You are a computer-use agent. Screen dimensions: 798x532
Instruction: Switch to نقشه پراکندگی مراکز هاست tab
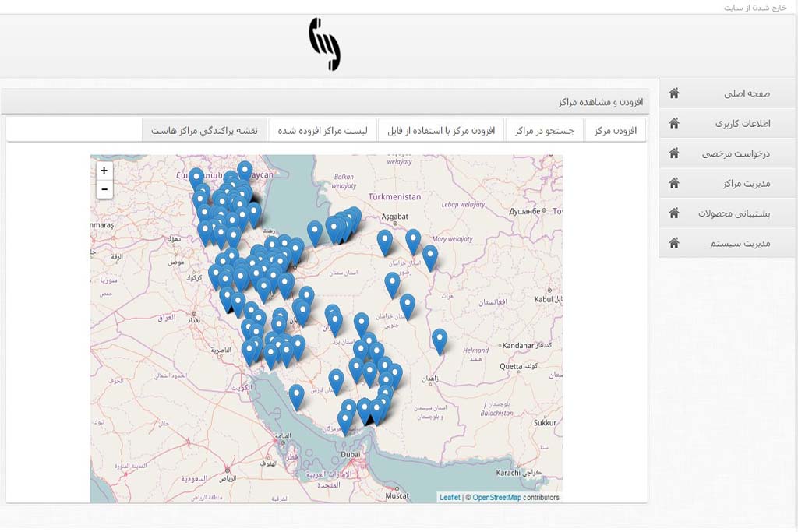(x=204, y=130)
